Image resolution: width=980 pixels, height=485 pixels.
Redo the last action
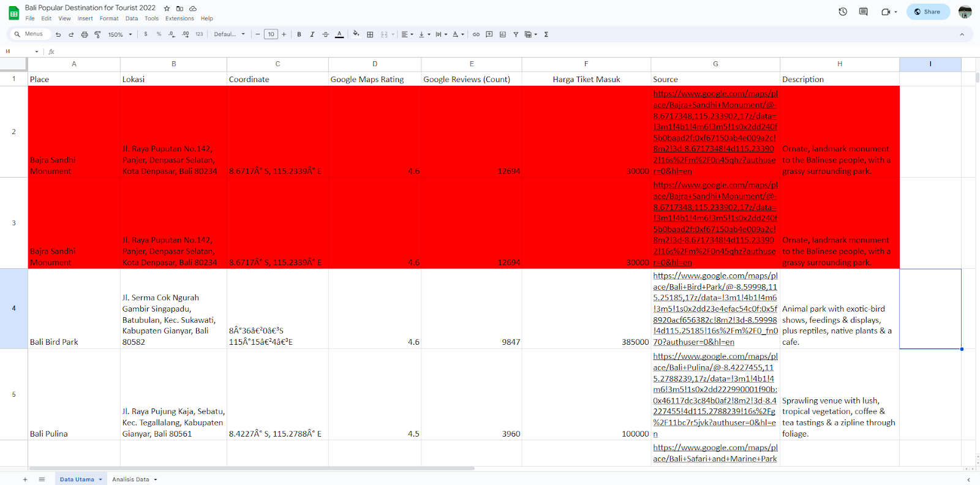[71, 34]
